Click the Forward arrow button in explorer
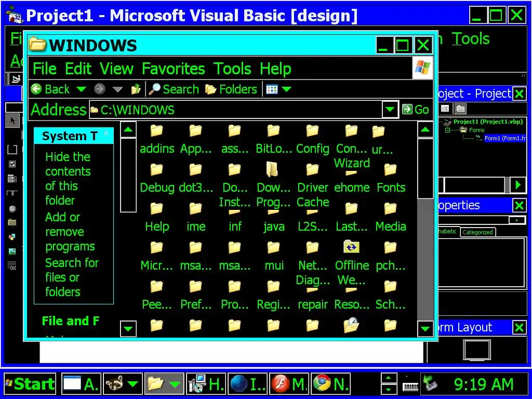532x399 pixels. click(99, 89)
